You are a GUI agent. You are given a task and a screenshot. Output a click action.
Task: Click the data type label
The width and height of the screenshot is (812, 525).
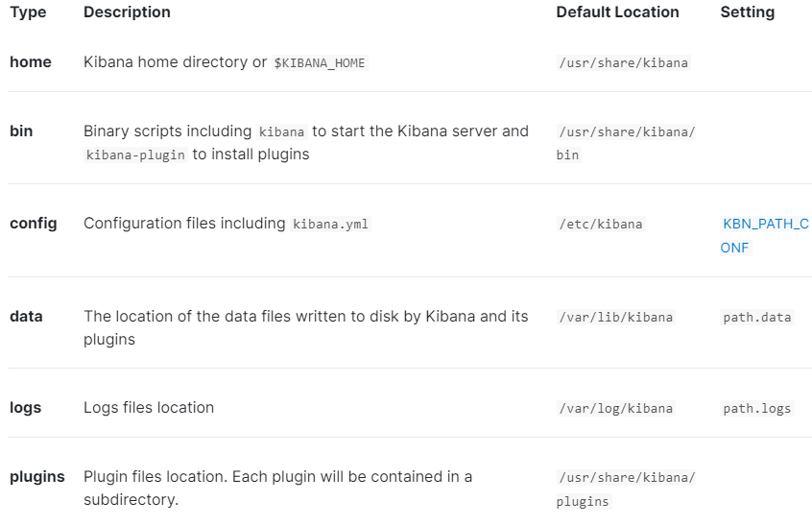pyautogui.click(x=26, y=317)
